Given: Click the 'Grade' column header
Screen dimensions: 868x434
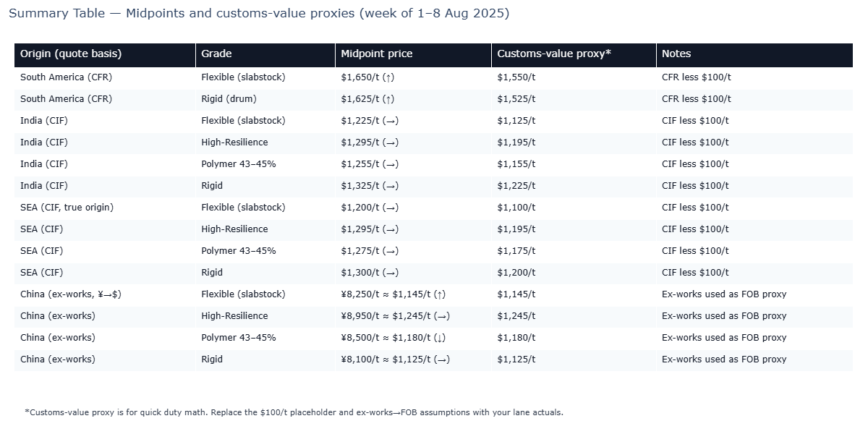Looking at the screenshot, I should (216, 54).
